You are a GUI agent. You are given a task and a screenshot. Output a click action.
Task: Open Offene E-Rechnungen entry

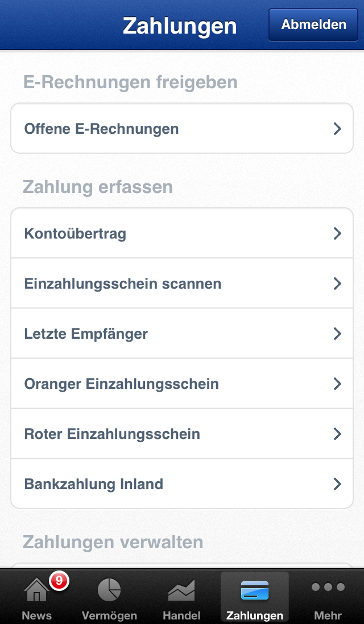101,129
